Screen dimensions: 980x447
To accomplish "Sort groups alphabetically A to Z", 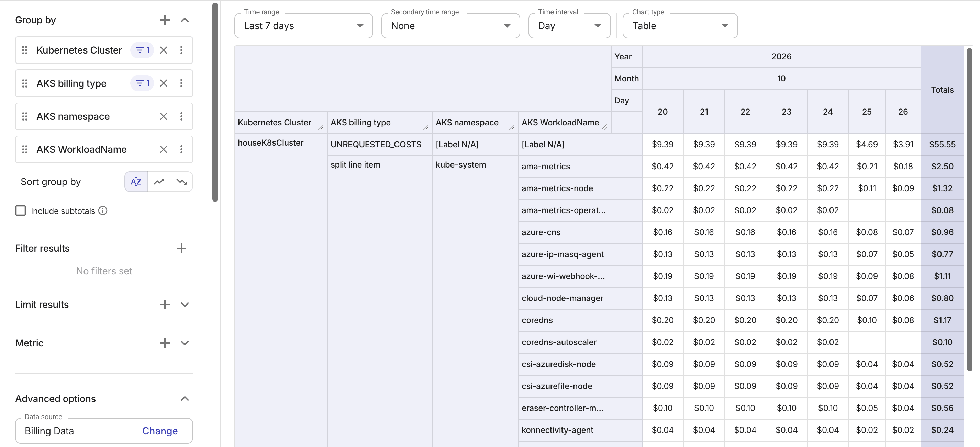I will pos(136,182).
